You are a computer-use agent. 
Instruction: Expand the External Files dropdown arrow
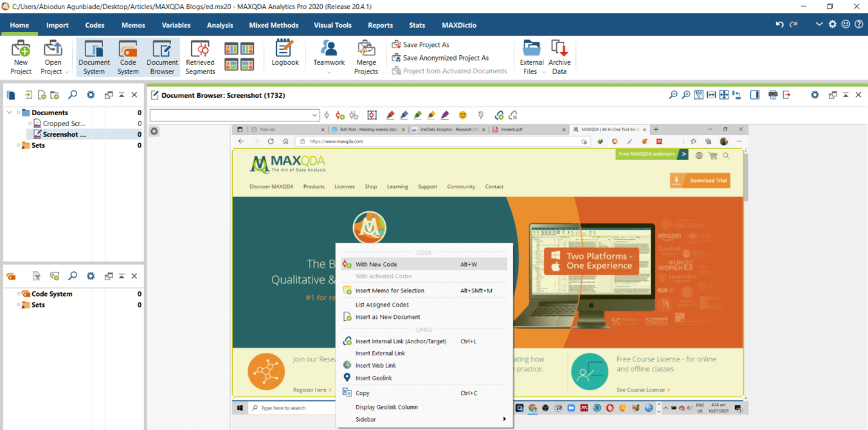[543, 72]
